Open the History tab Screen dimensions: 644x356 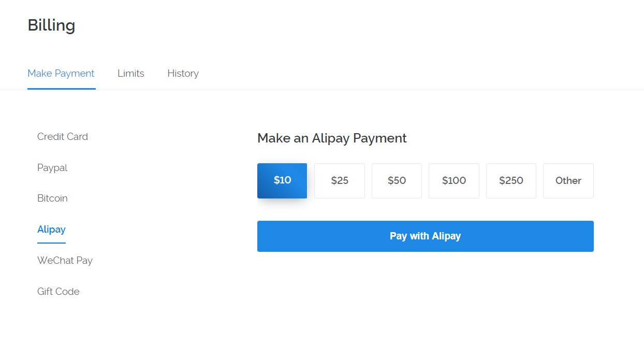183,74
